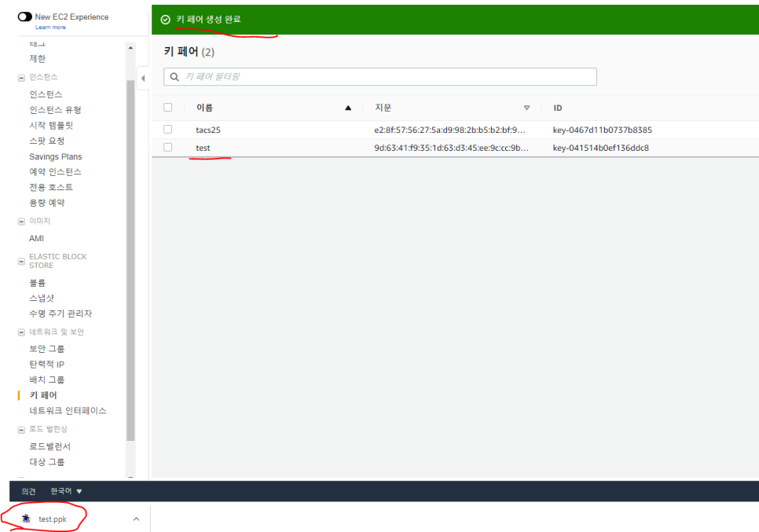The height and width of the screenshot is (532, 759).
Task: Open 보안 그룹 in the sidebar
Action: coord(46,349)
